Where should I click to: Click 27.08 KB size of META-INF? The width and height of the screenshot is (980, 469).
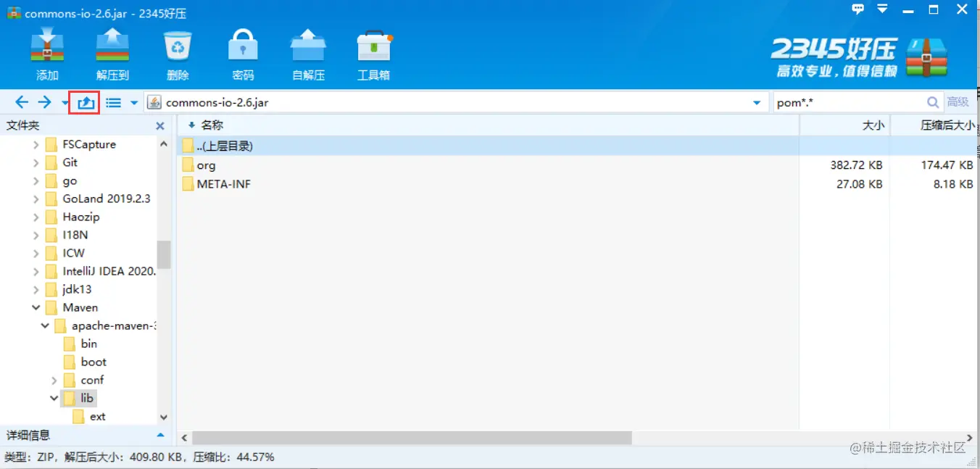pos(860,184)
